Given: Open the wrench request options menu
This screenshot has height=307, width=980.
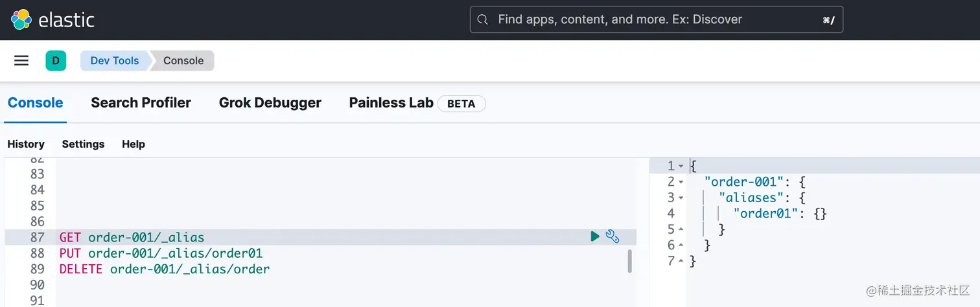Looking at the screenshot, I should click(x=612, y=236).
